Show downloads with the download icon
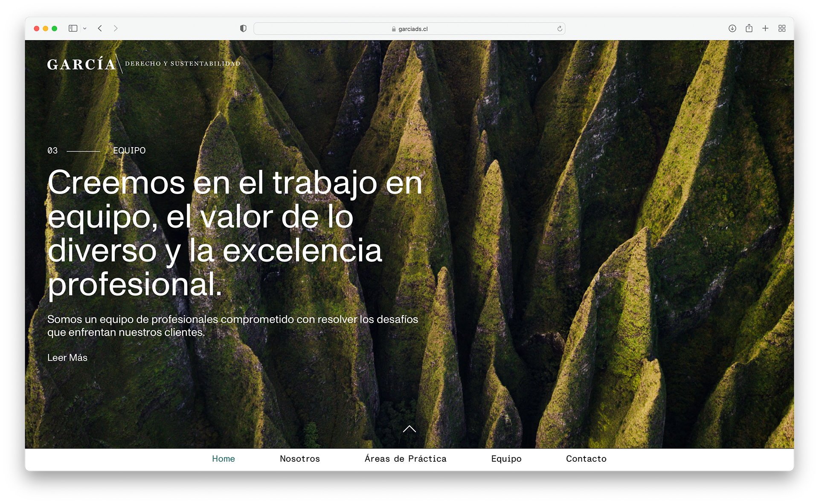 click(x=732, y=29)
